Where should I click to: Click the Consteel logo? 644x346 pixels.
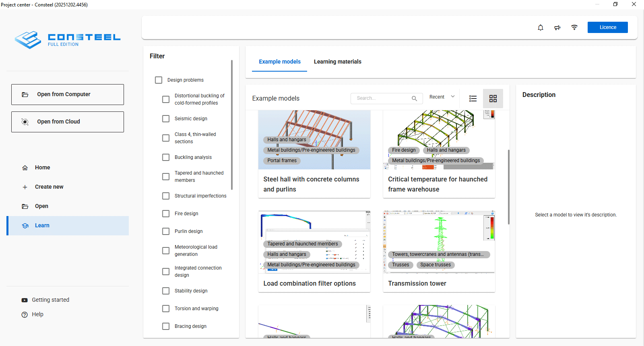(68, 40)
